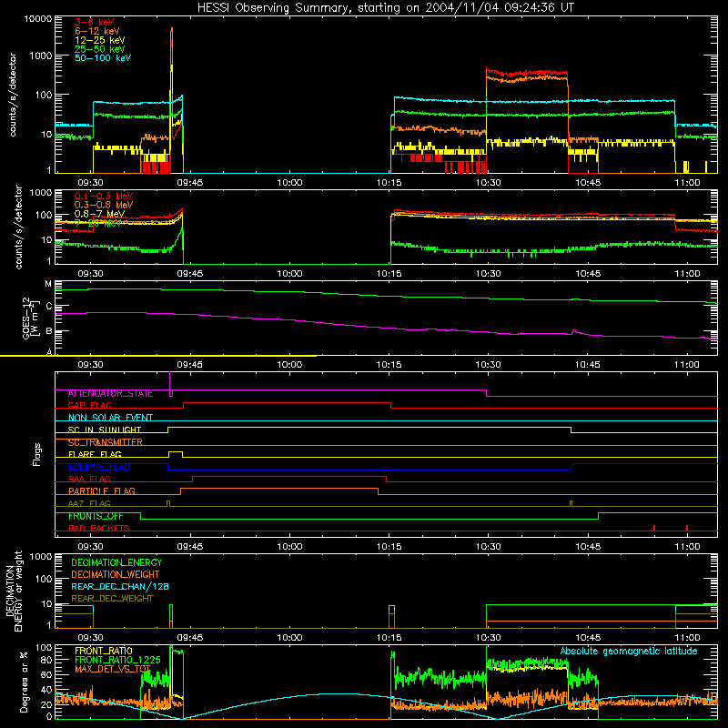Viewport: 728px width, 728px height.
Task: Click the 09:30 tick below the top plot
Action: pyautogui.click(x=90, y=183)
